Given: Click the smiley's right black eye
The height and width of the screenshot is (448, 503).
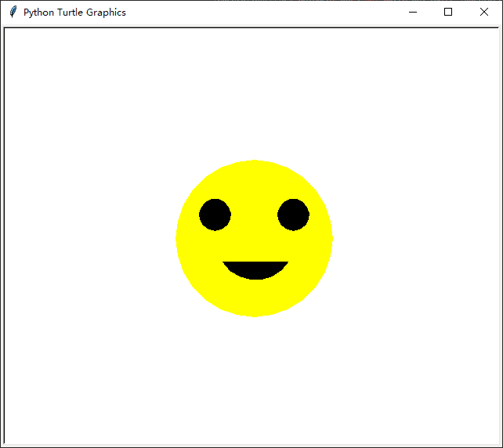Looking at the screenshot, I should pos(293,215).
